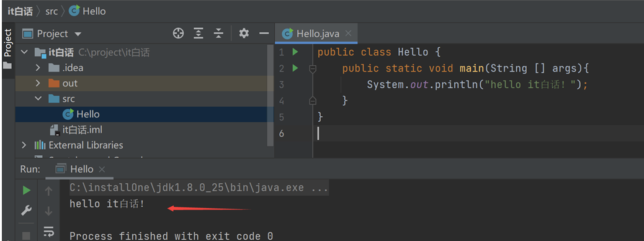644x241 pixels.
Task: Click 'Process finished with exit code 0' text
Action: 171,236
